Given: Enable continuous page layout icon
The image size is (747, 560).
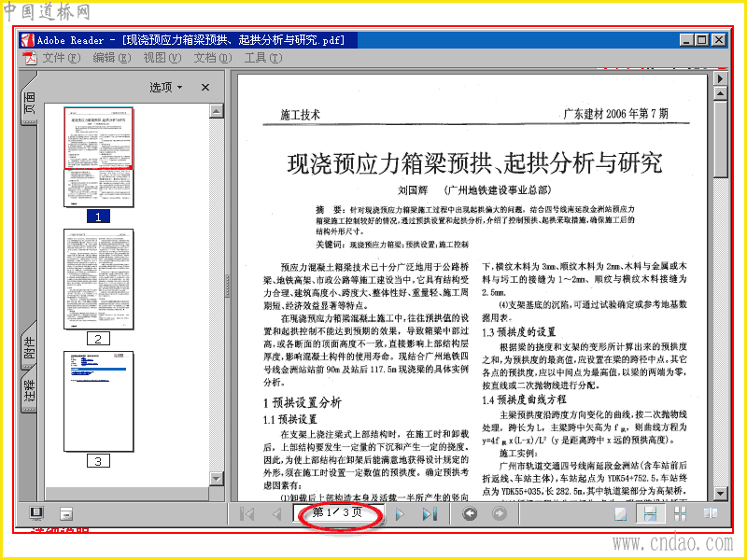Looking at the screenshot, I should pos(650,514).
